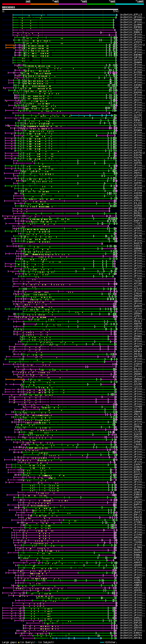Viewport: 146px width, 644px height.
Task: Select the UniRef100_Q9FIB8 label
Action: [131, 58]
